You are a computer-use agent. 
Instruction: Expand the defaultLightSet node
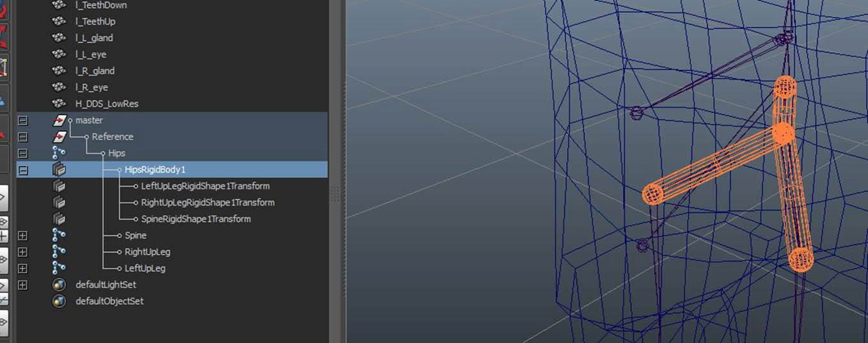23,285
